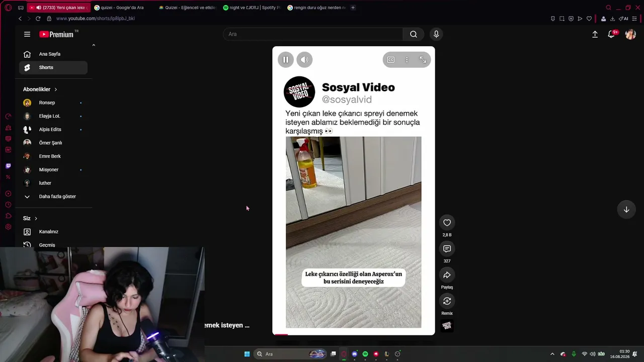
Task: Open the ad blocker shield icon
Action: pos(571,19)
